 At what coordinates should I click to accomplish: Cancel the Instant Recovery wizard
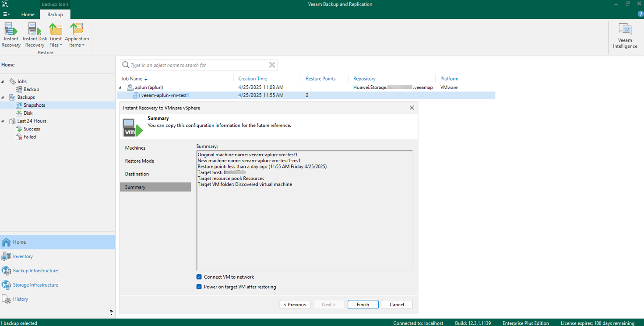397,305
